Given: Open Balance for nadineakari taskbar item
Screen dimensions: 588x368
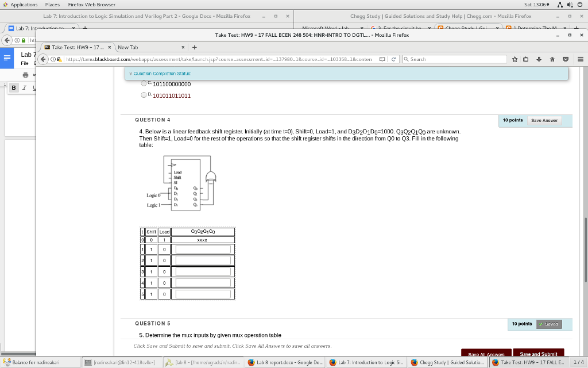Looking at the screenshot, I should point(40,362).
